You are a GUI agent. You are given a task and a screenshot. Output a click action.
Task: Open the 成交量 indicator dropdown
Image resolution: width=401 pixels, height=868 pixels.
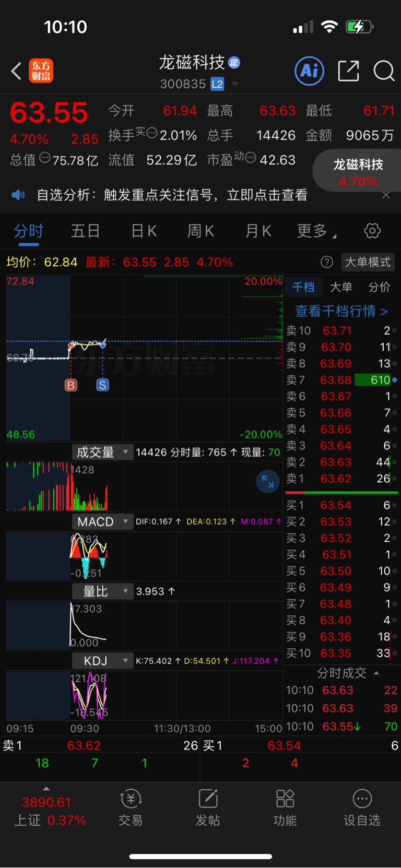click(x=102, y=452)
